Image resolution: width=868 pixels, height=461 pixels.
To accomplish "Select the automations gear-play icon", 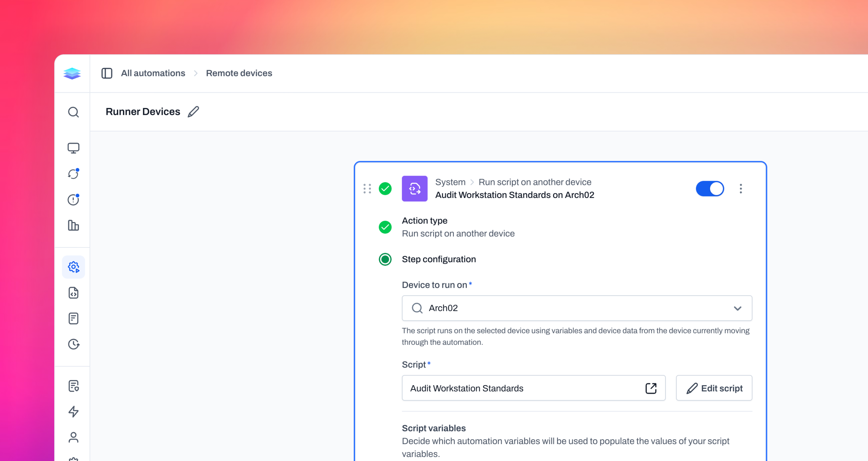I will tap(74, 267).
